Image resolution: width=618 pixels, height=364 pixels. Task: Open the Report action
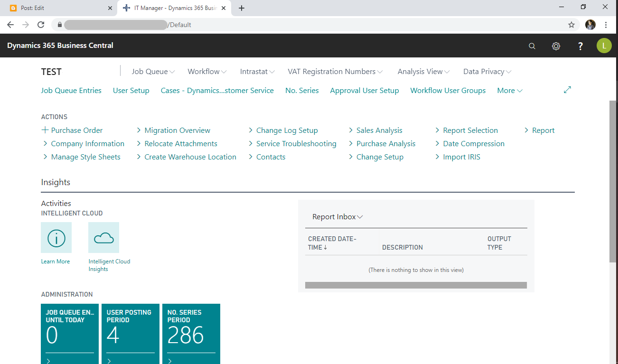539,131
